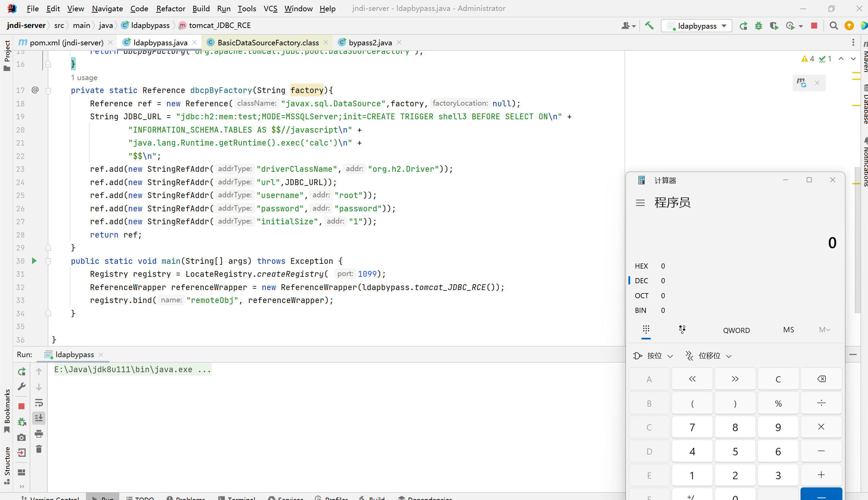
Task: Rerun ldapbypass with the toolbar run icon
Action: (x=743, y=26)
